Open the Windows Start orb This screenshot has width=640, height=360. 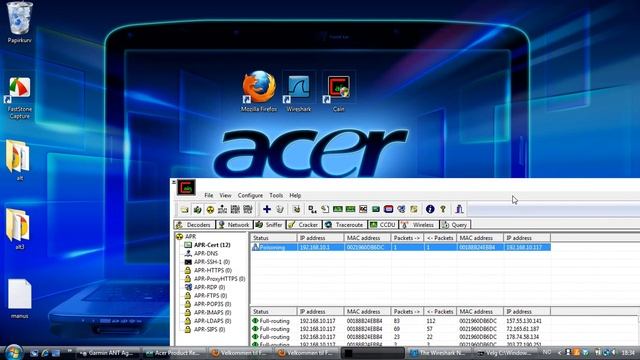tap(13, 352)
